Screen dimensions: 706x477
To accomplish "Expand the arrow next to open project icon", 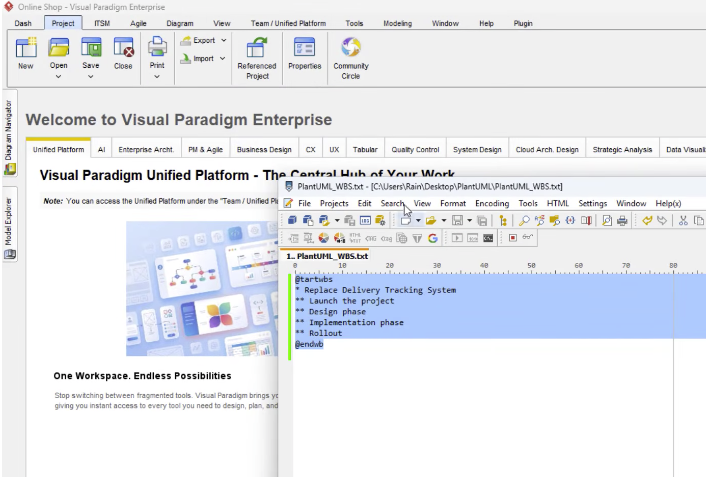I will tap(337, 221).
